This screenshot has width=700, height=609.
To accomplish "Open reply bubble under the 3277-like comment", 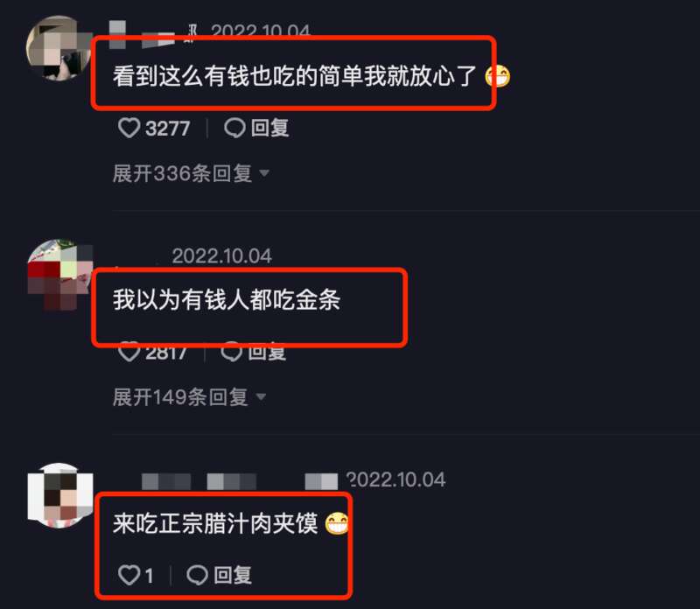I will click(234, 128).
